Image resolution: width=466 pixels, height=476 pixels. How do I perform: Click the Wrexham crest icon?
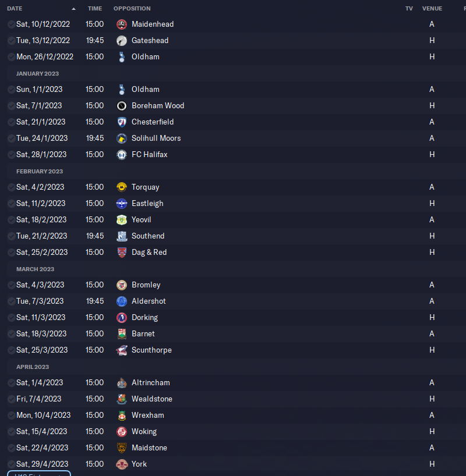pos(122,415)
